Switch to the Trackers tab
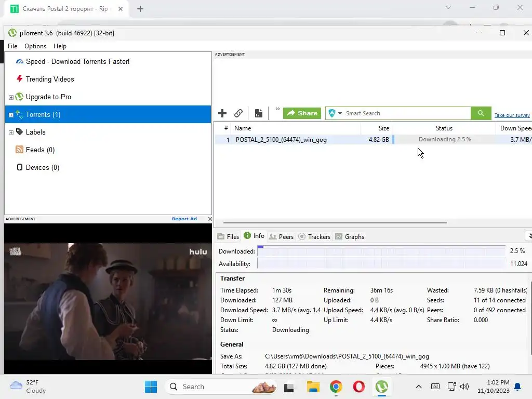Viewport: 532px width, 399px height. 314,236
